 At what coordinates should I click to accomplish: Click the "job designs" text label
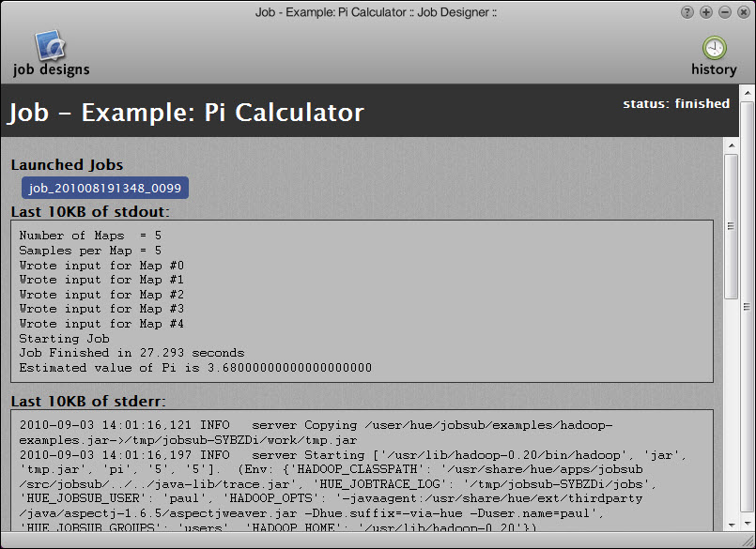click(52, 69)
